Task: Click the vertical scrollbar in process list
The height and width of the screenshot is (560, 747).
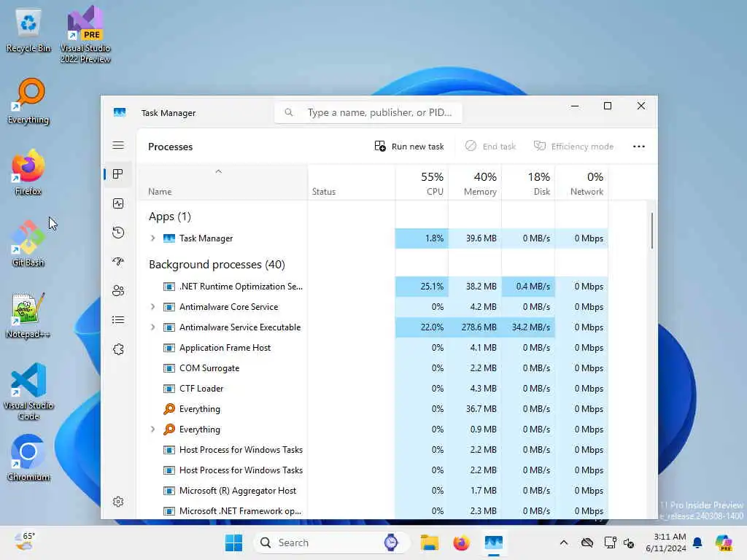Action: (651, 230)
